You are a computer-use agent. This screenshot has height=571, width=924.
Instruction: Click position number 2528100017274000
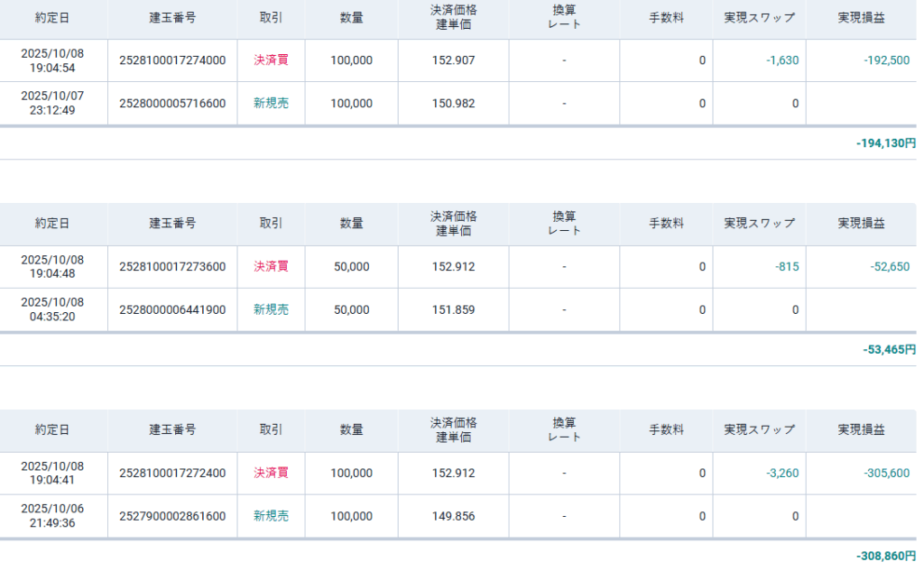pos(172,60)
